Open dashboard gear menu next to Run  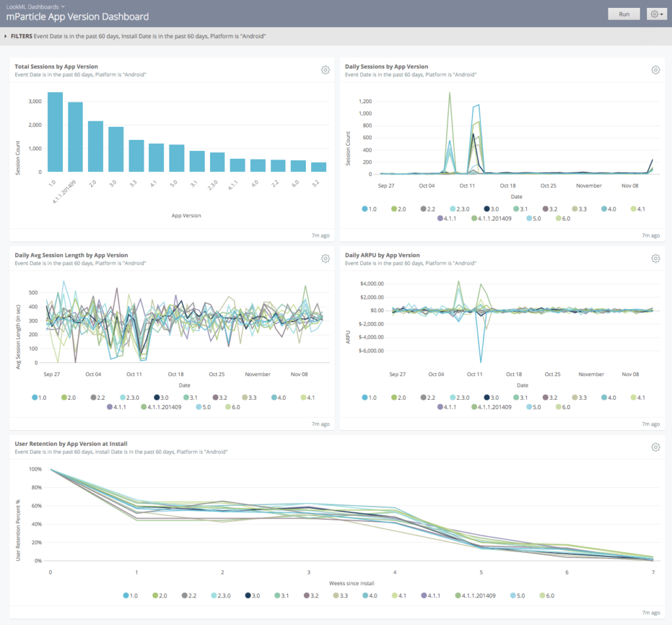(656, 14)
